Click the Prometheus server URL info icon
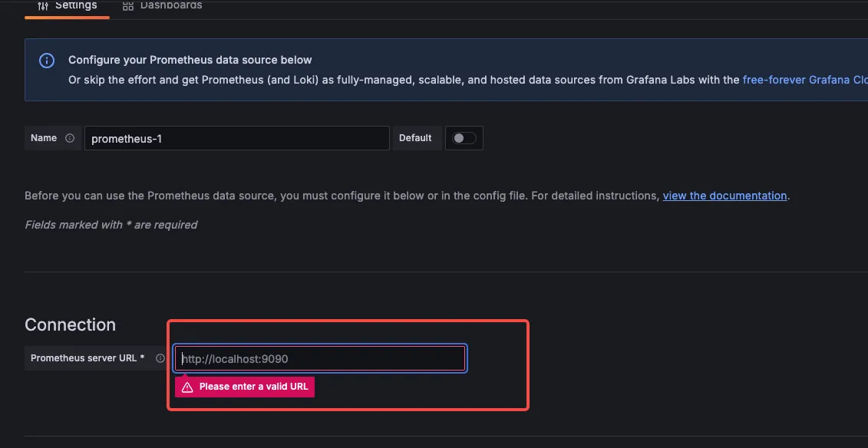The image size is (868, 448). (160, 358)
